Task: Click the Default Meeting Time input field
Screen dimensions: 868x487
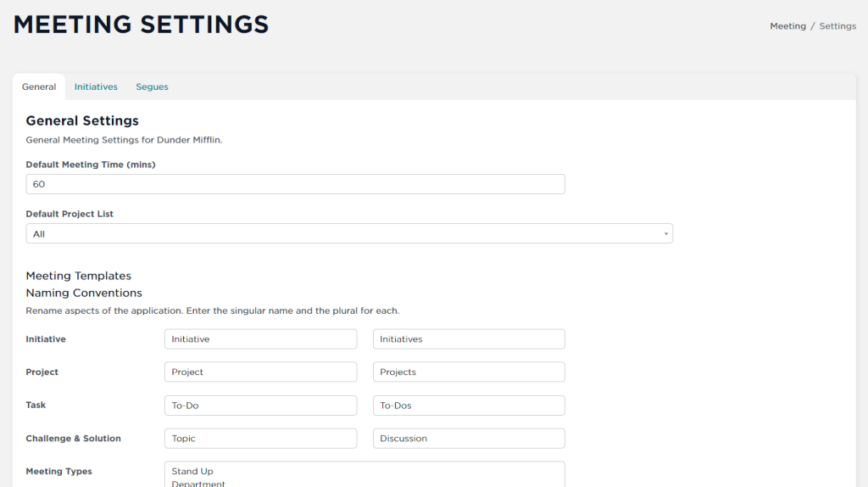Action: pyautogui.click(x=295, y=184)
